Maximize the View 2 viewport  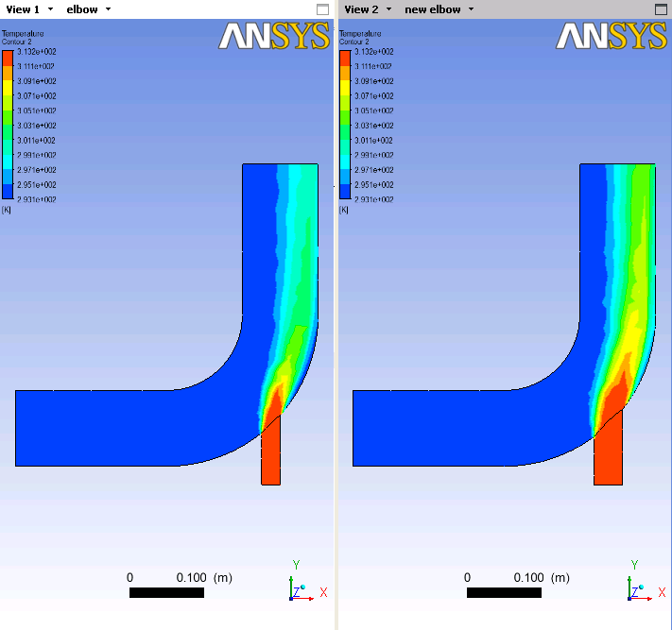click(661, 9)
